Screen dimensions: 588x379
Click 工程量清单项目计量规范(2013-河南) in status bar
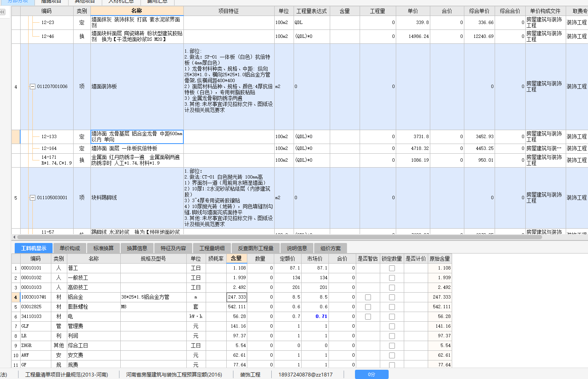pyautogui.click(x=66, y=374)
